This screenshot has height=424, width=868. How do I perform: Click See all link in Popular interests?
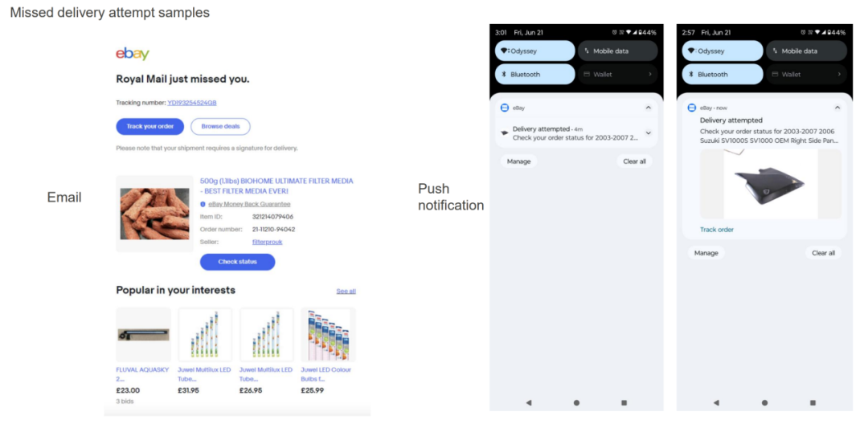pyautogui.click(x=346, y=291)
